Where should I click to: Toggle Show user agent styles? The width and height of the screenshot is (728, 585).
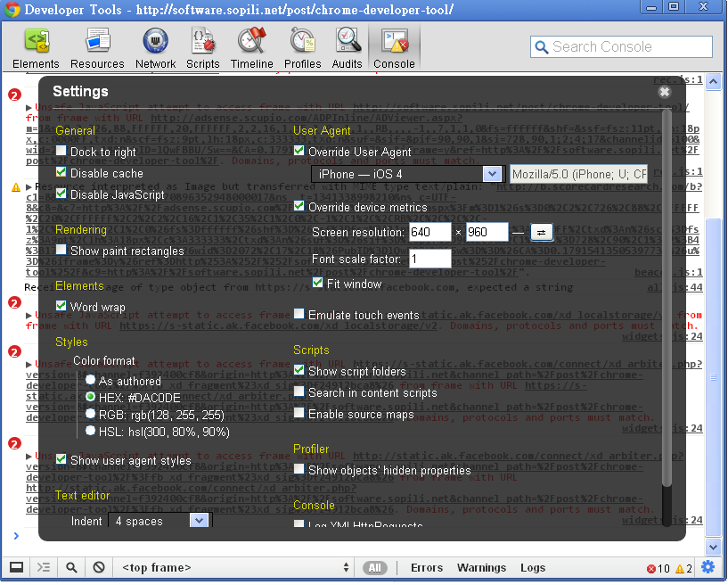click(x=61, y=459)
